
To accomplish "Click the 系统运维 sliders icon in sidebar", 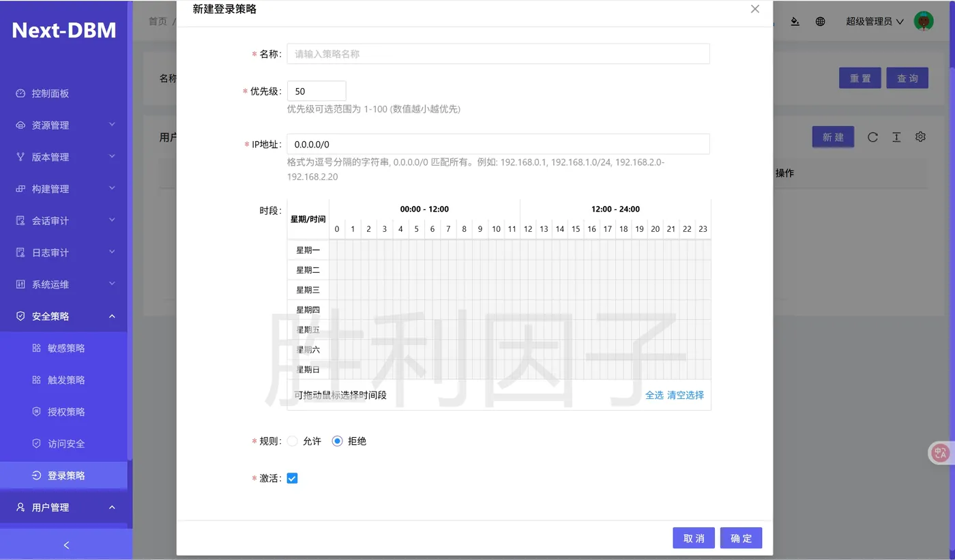I will (x=20, y=284).
